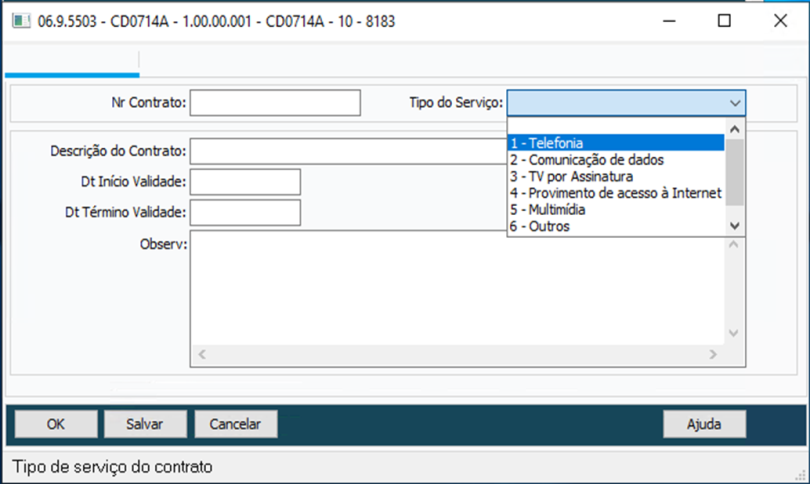The width and height of the screenshot is (810, 484).
Task: Click into the Nr Contrato field
Action: pyautogui.click(x=274, y=102)
